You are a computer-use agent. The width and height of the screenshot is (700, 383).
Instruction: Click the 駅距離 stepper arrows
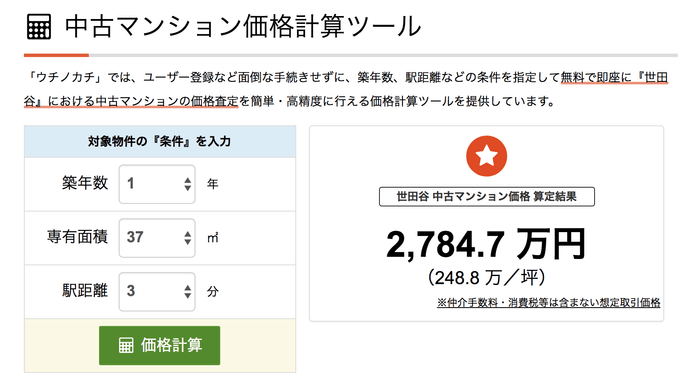point(188,291)
